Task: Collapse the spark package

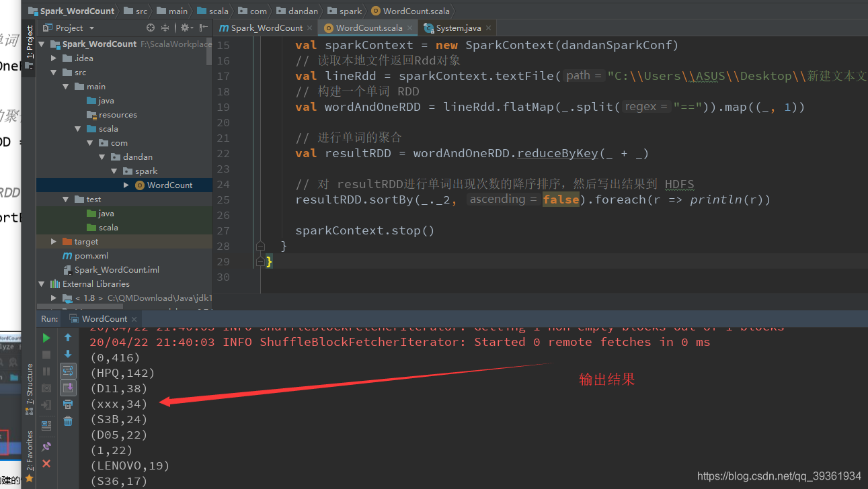Action: coord(114,171)
